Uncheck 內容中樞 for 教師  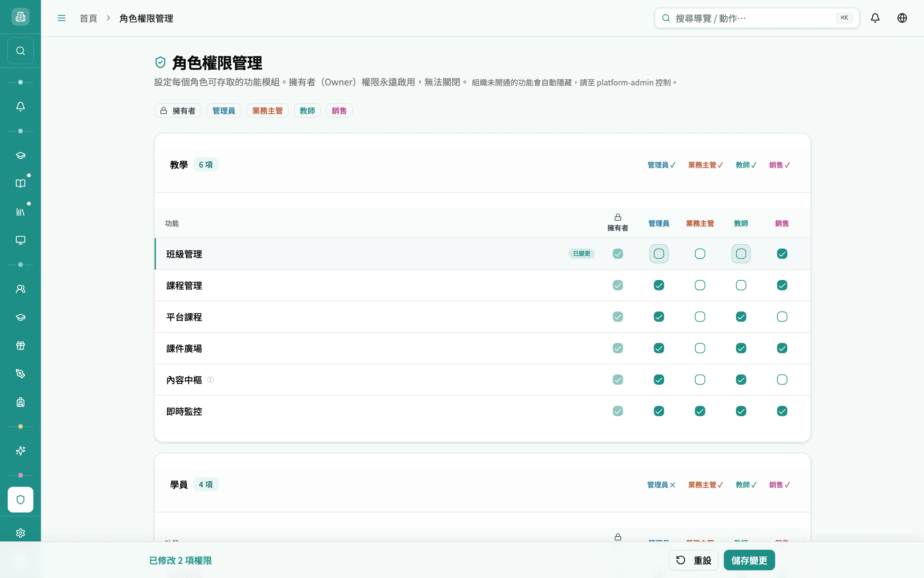(741, 380)
